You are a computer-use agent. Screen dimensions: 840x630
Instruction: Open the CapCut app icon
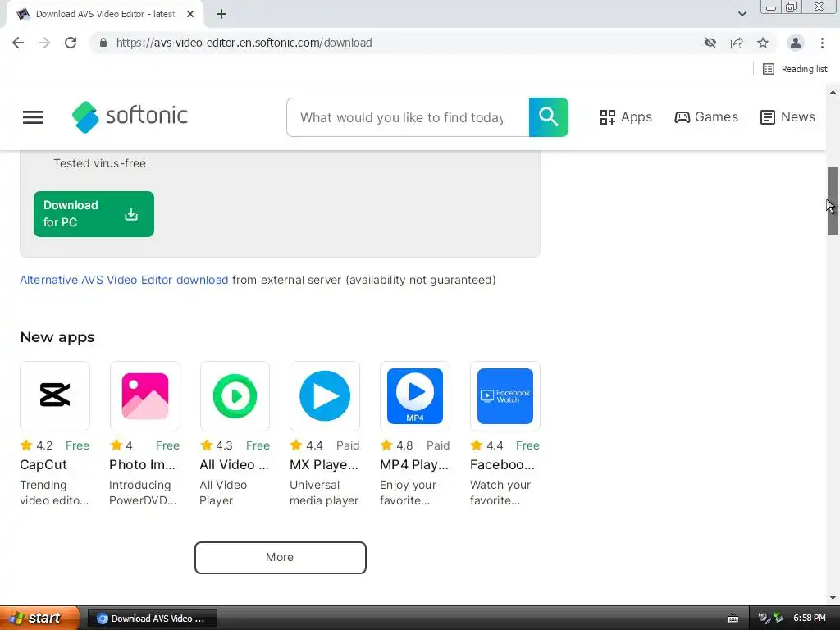pyautogui.click(x=55, y=396)
